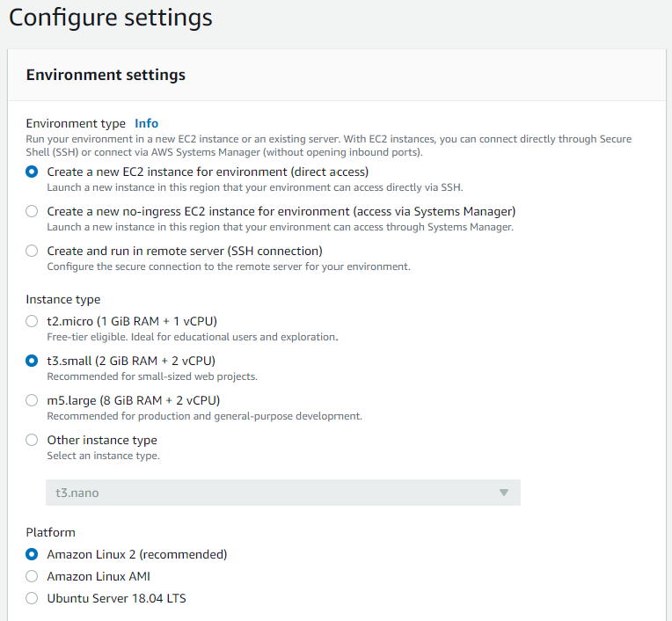Choose m5.large (8 GiB RAM) instance
The width and height of the screenshot is (672, 621).
[33, 401]
